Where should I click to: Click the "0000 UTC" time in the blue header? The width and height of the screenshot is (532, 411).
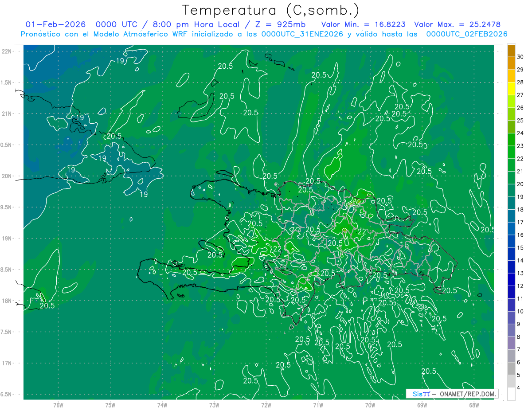point(117,25)
